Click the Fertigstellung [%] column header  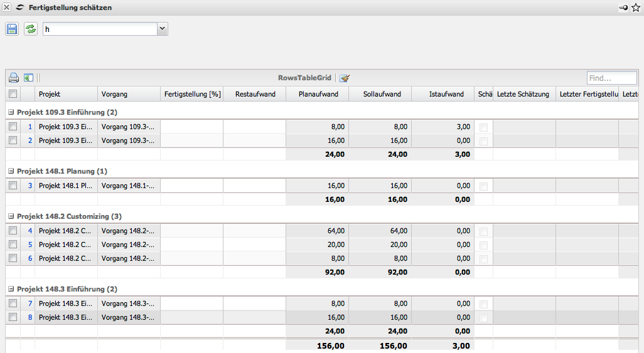click(192, 94)
